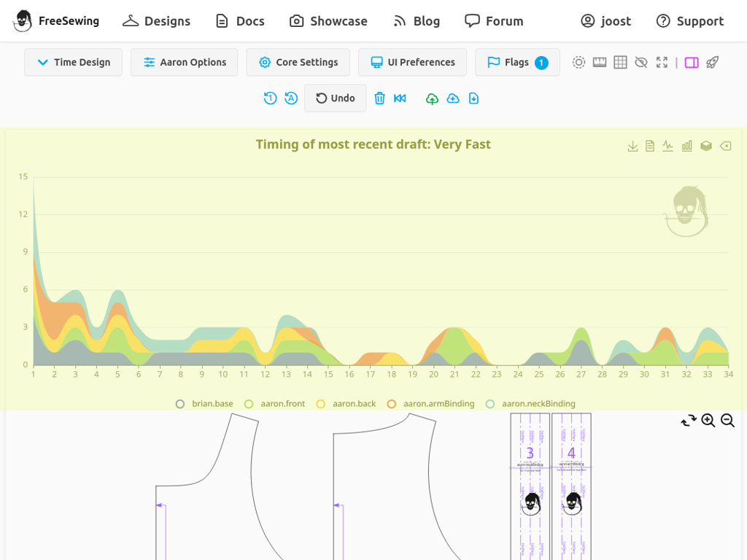Toggle the magenta sidebar layout icon
This screenshot has height=560, width=747.
692,63
